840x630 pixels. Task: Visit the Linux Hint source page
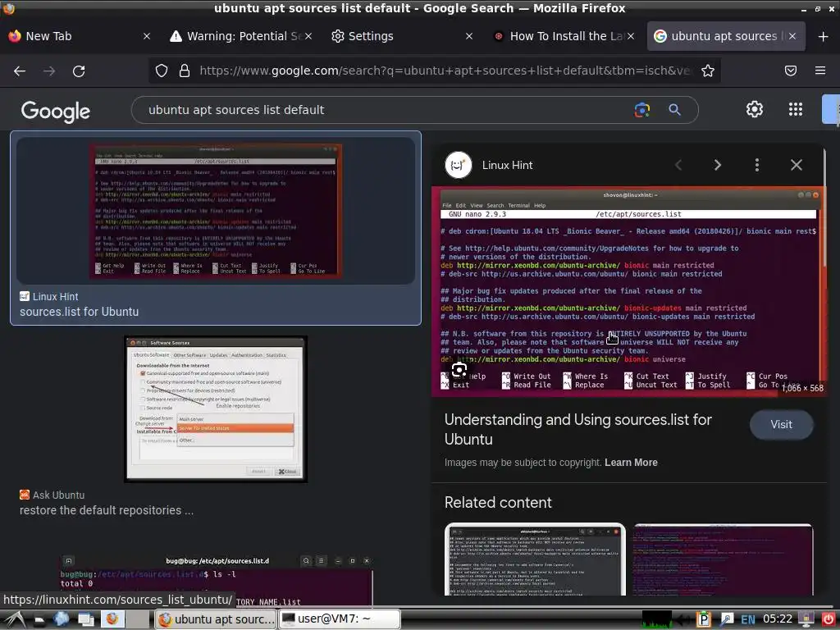[x=781, y=424]
